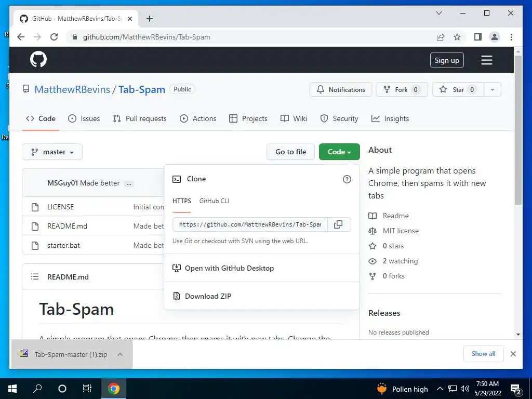Toggle the green Code dropdown button
The width and height of the screenshot is (532, 399).
[x=339, y=152]
